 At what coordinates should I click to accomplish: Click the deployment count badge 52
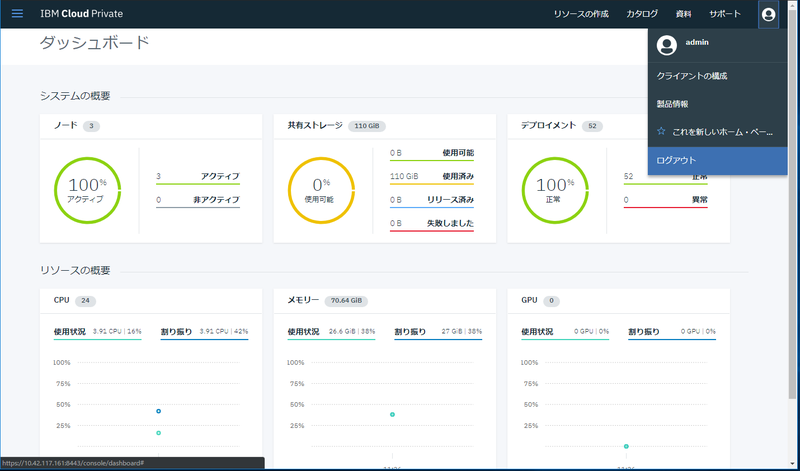[592, 126]
